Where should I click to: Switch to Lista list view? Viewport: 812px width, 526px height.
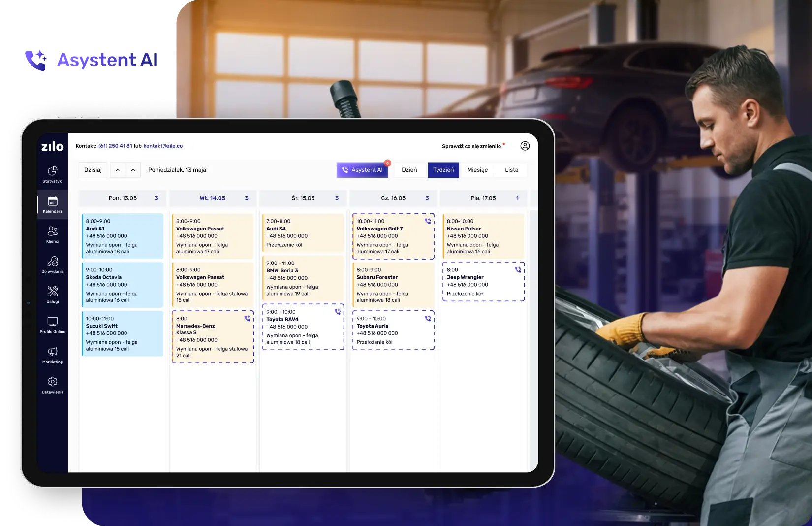[x=511, y=170]
